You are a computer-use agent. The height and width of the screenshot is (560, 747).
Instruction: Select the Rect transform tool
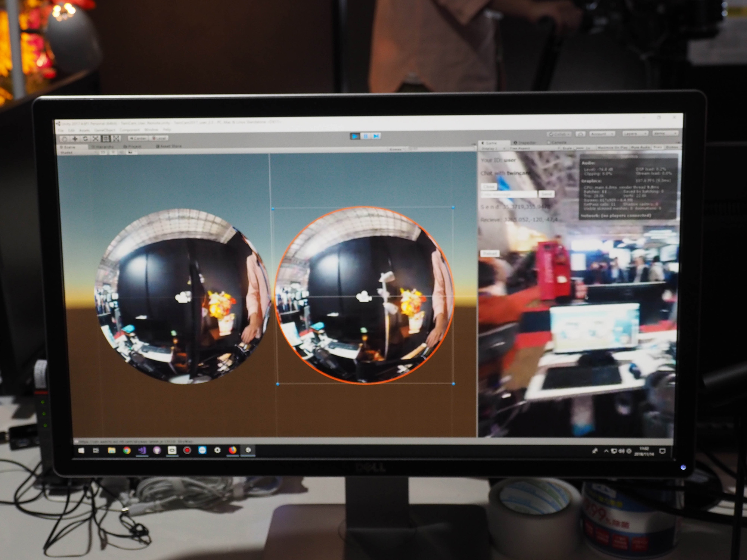(x=106, y=139)
